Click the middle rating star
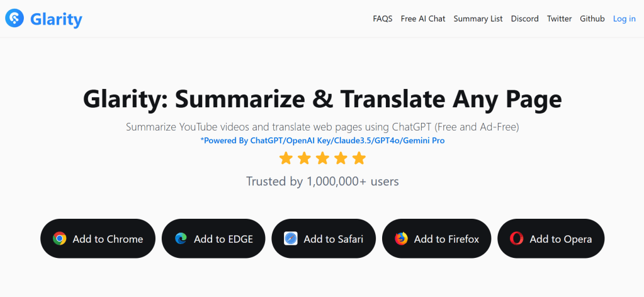 [322, 158]
